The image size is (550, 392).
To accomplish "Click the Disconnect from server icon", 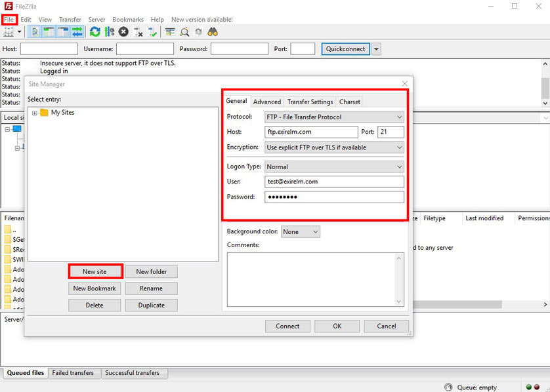I will point(138,32).
